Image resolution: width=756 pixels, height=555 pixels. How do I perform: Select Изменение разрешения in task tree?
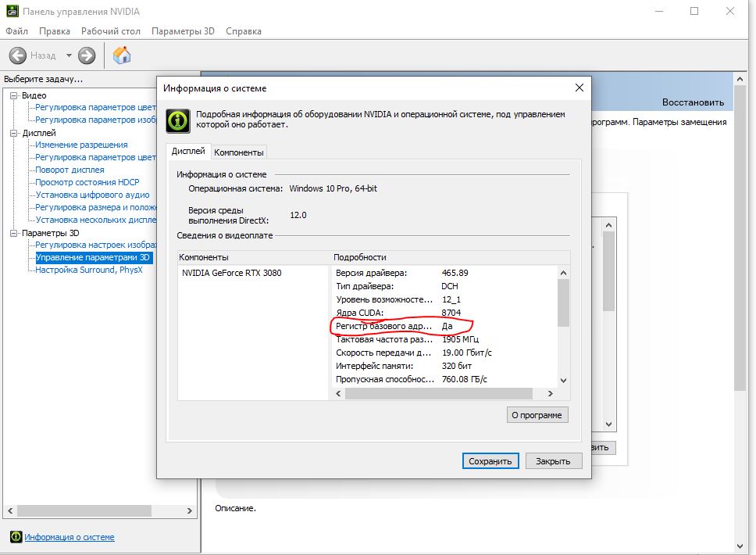pos(81,145)
